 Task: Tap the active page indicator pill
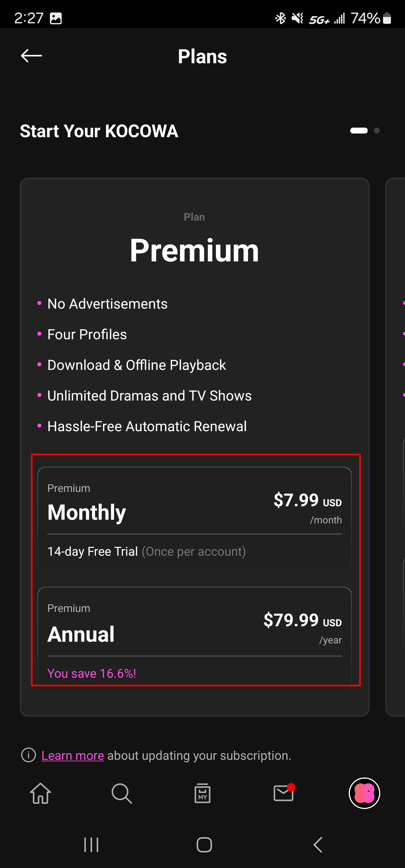pyautogui.click(x=359, y=131)
